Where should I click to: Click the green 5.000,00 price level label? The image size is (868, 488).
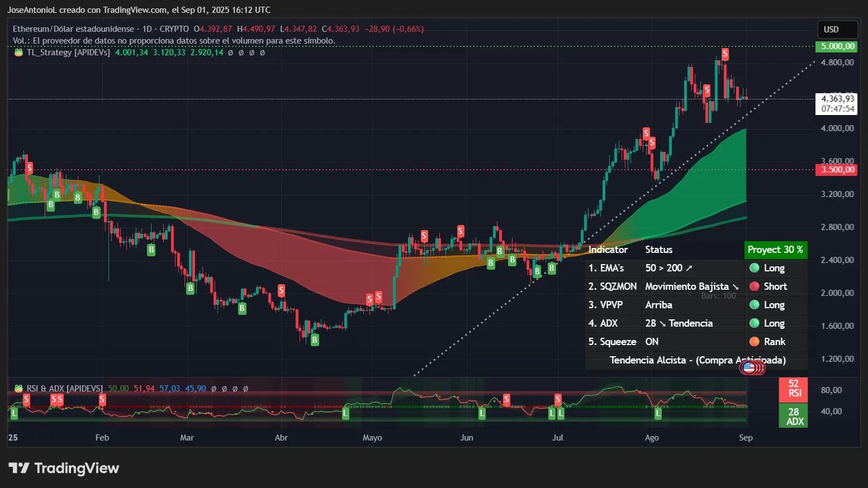[836, 46]
